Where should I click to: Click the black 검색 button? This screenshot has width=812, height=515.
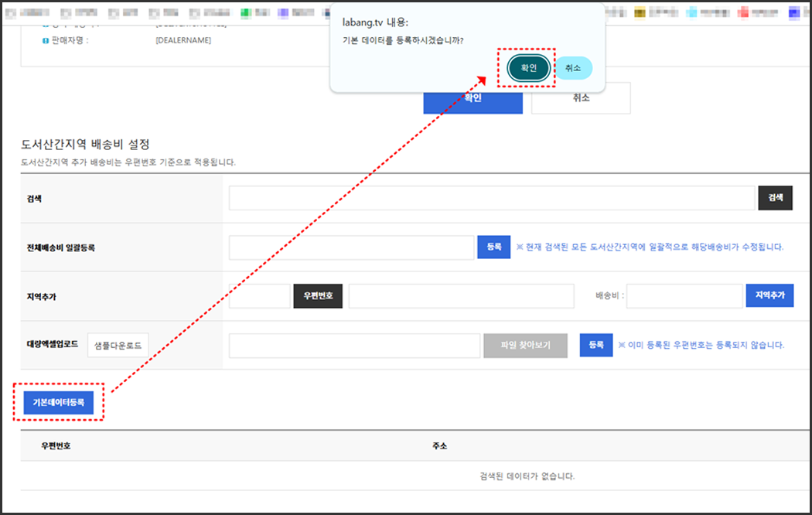coord(775,198)
